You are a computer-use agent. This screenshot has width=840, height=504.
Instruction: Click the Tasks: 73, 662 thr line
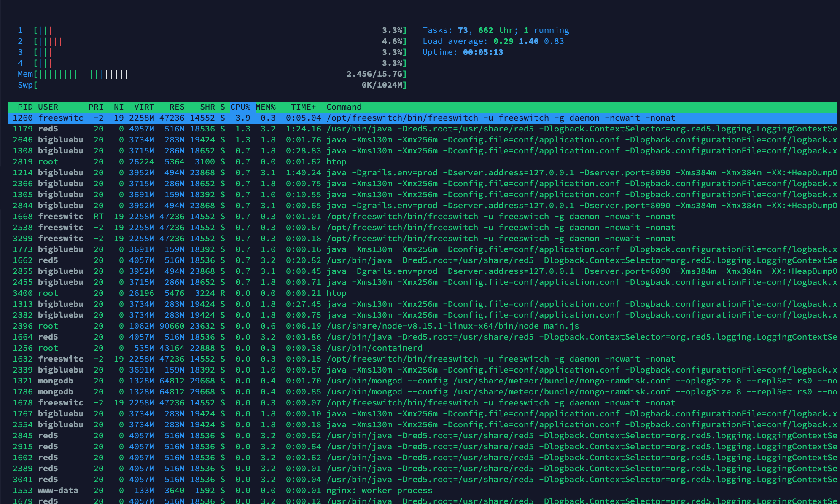(496, 30)
